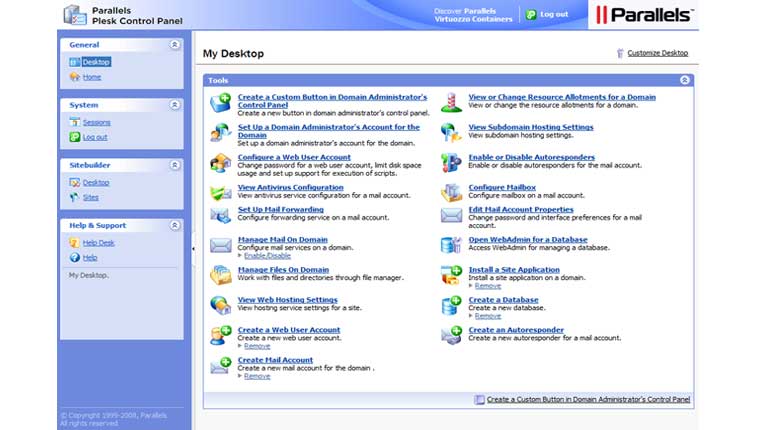Viewport: 780px width, 430px height.
Task: Click the View or Change Resource Allotments icon
Action: point(451,103)
